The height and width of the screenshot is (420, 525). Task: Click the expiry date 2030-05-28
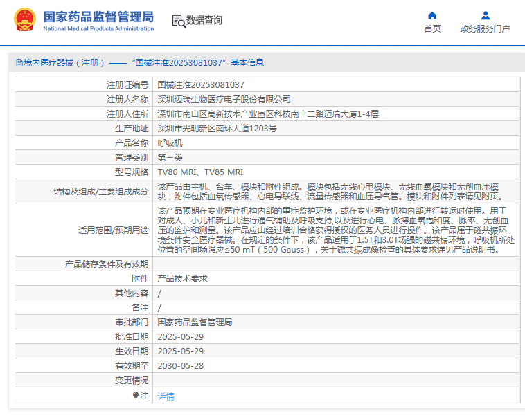point(180,365)
